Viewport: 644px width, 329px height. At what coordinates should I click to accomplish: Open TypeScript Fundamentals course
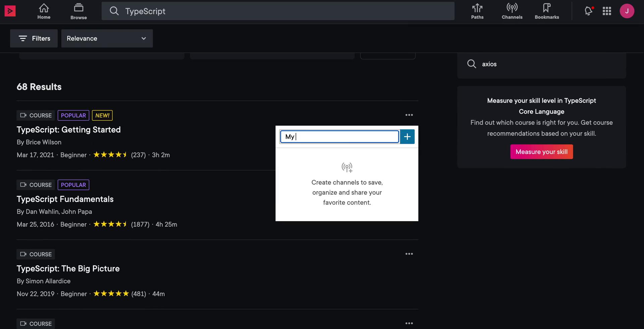pyautogui.click(x=65, y=199)
